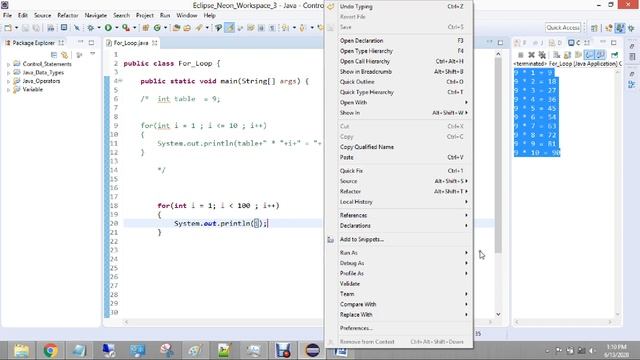This screenshot has width=640, height=360.
Task: Maximize the Package Explorer panel
Action: 91,42
